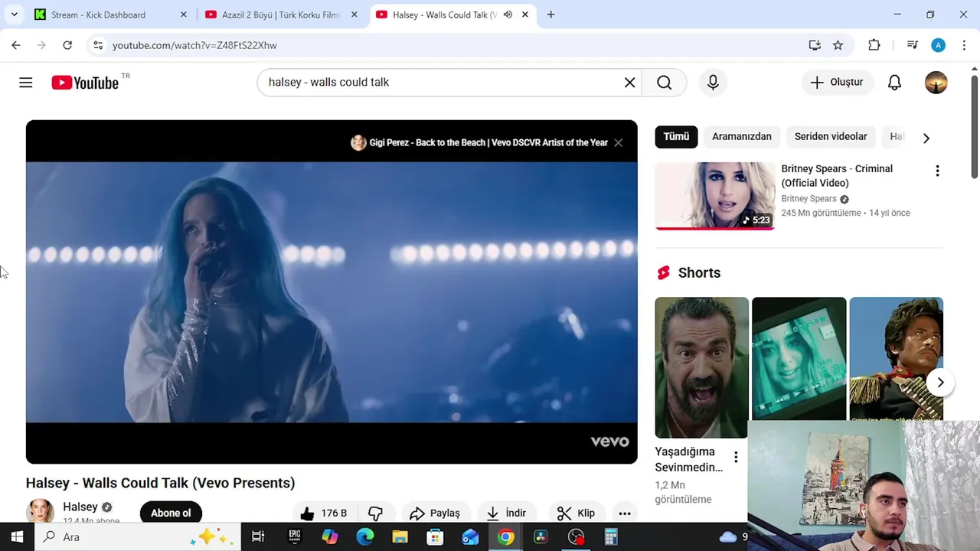Open the Windows Start menu
This screenshot has width=980, height=551.
pyautogui.click(x=17, y=536)
